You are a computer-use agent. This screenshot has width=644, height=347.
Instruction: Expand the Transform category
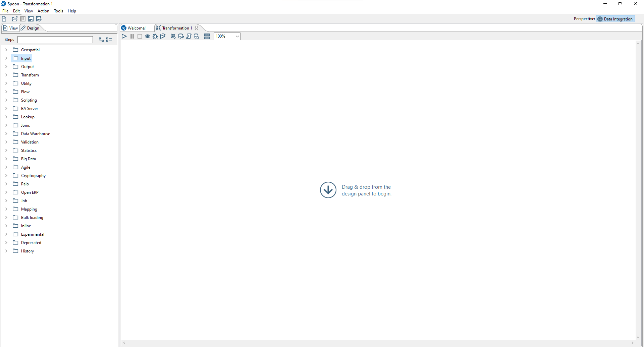pyautogui.click(x=6, y=75)
